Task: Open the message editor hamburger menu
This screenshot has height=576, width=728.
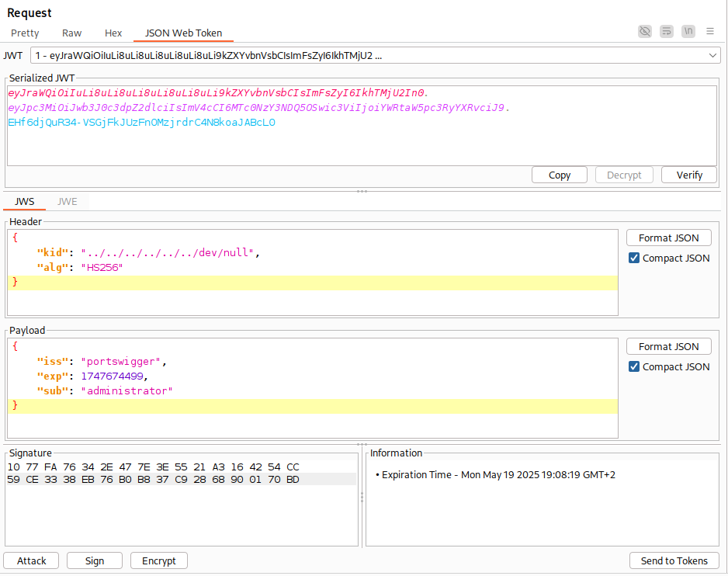Action: [710, 32]
